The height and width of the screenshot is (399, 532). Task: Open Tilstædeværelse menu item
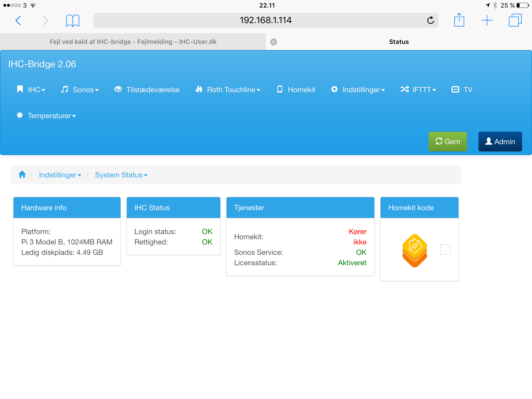point(147,90)
